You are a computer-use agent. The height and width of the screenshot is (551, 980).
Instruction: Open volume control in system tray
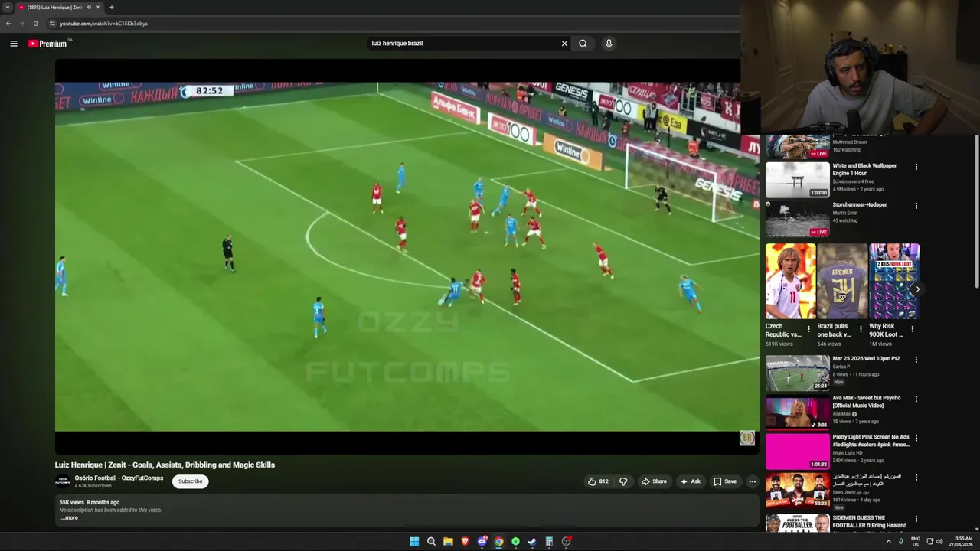(x=939, y=541)
